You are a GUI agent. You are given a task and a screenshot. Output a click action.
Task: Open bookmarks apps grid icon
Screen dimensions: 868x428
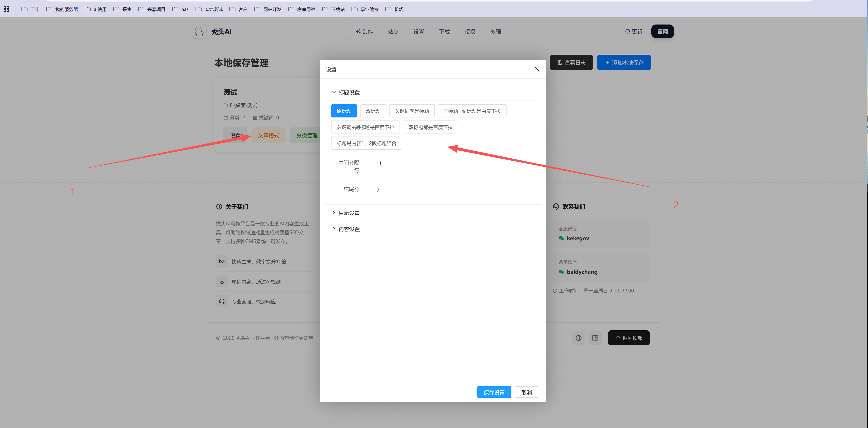(x=6, y=9)
